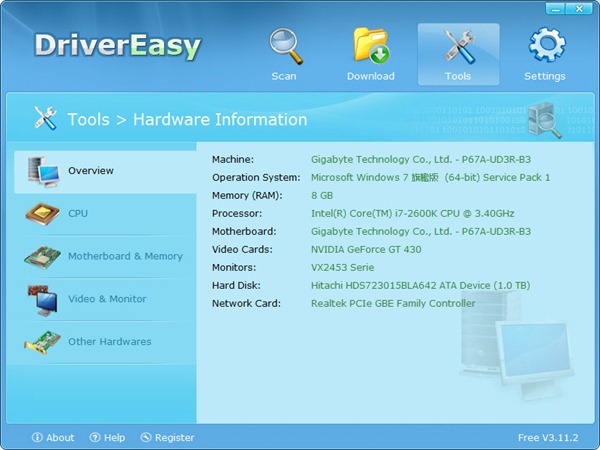Click the Motherboard: field label
Viewport: 600px width, 450px height.
tap(244, 232)
